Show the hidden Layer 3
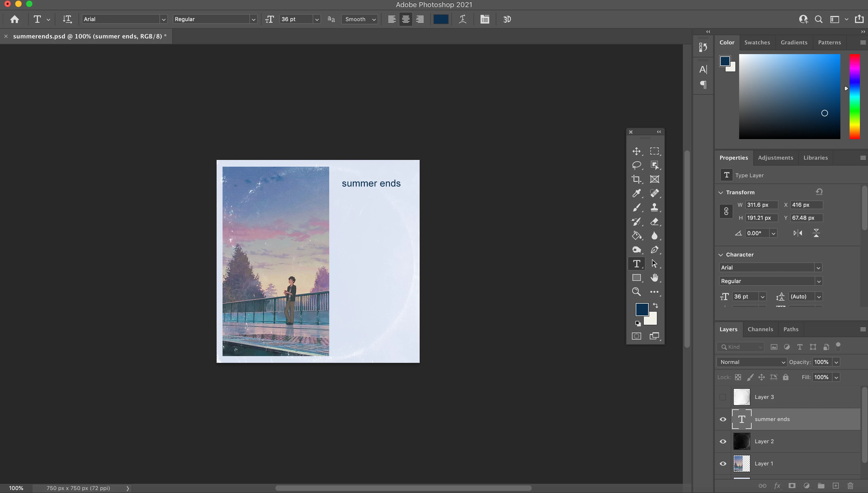 (x=723, y=397)
